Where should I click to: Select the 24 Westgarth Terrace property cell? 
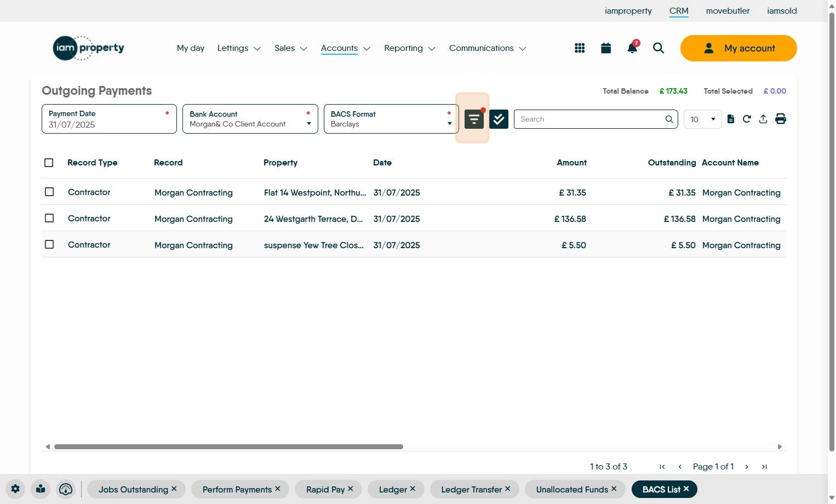[313, 219]
